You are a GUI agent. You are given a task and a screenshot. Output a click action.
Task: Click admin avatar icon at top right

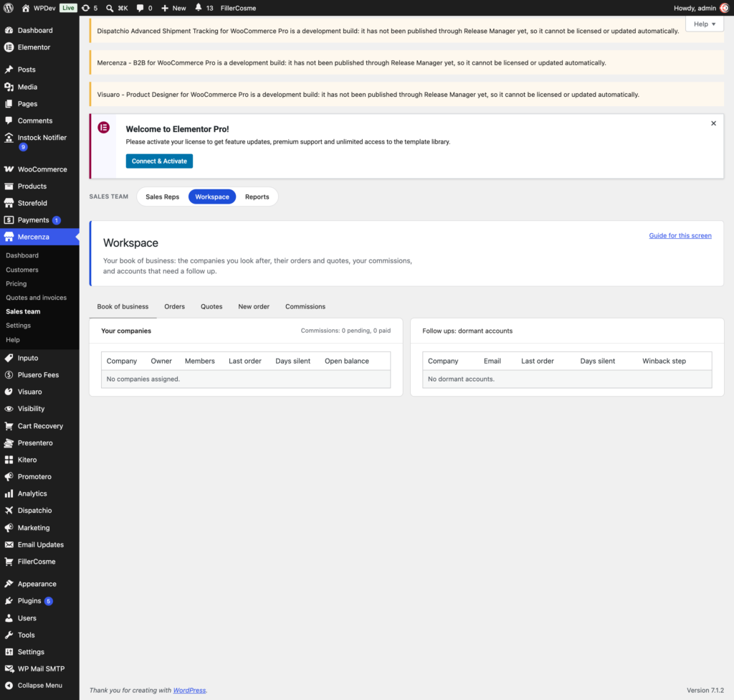724,8
